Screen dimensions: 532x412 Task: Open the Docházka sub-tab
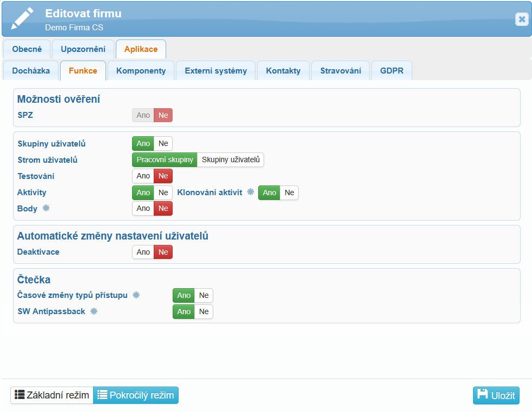click(x=31, y=71)
